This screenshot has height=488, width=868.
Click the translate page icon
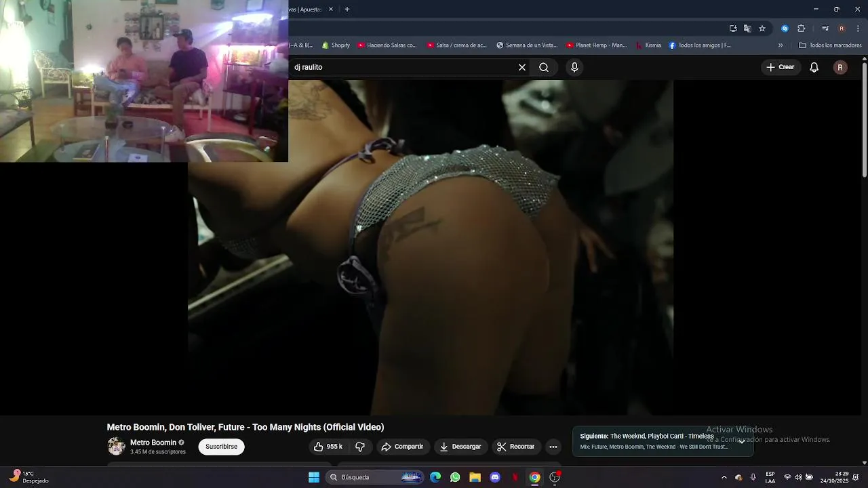tap(747, 28)
